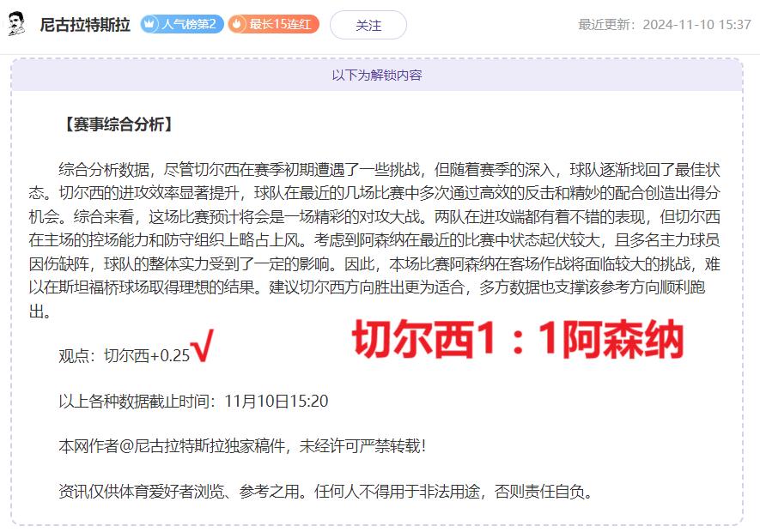The image size is (760, 532).
Task: Click the line 以上各种数据截止时间：11月10日15:20
Action: 193,402
